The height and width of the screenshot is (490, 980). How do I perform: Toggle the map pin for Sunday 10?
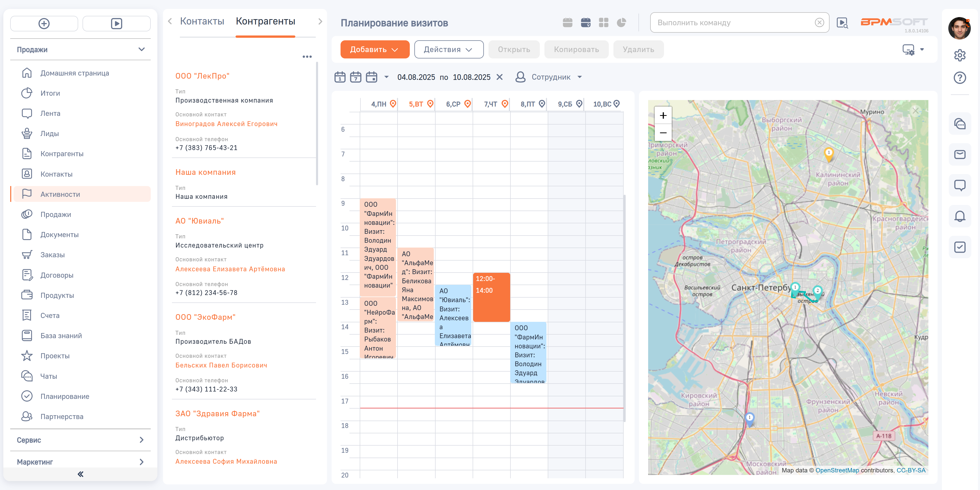(x=617, y=103)
